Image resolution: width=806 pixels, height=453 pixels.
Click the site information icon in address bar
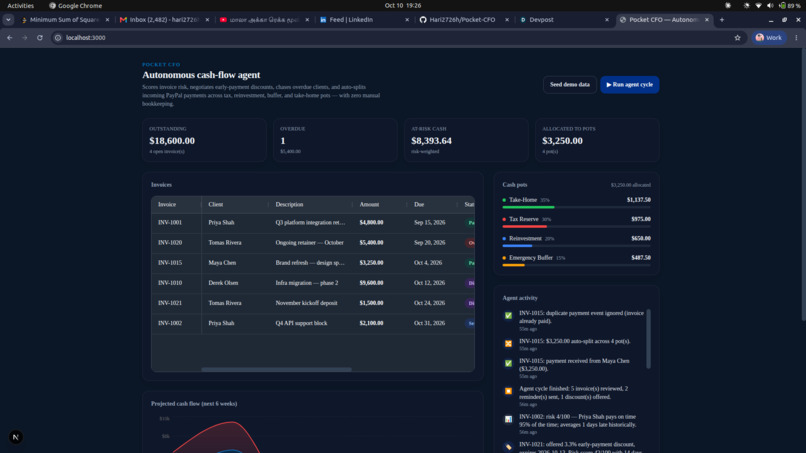(58, 38)
